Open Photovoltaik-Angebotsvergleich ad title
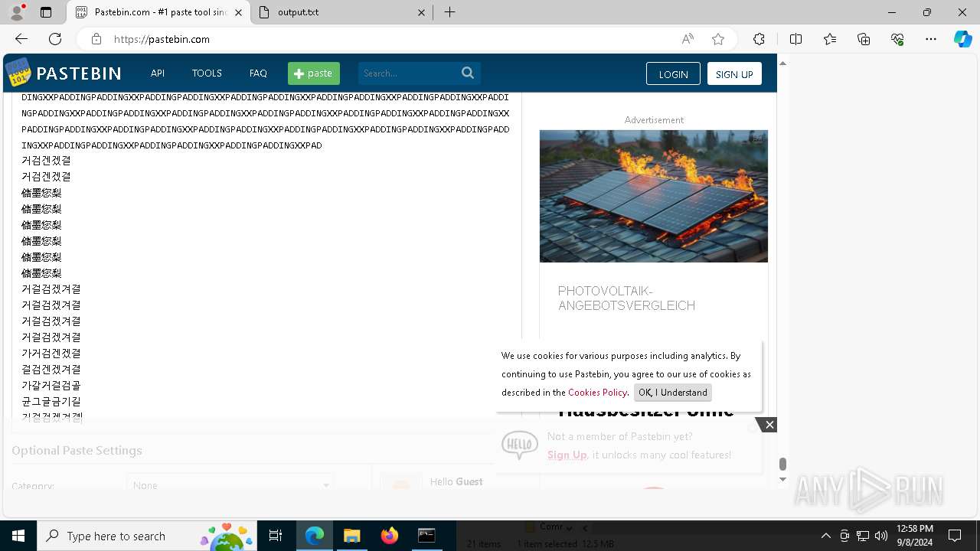Image resolution: width=980 pixels, height=551 pixels. [x=626, y=298]
